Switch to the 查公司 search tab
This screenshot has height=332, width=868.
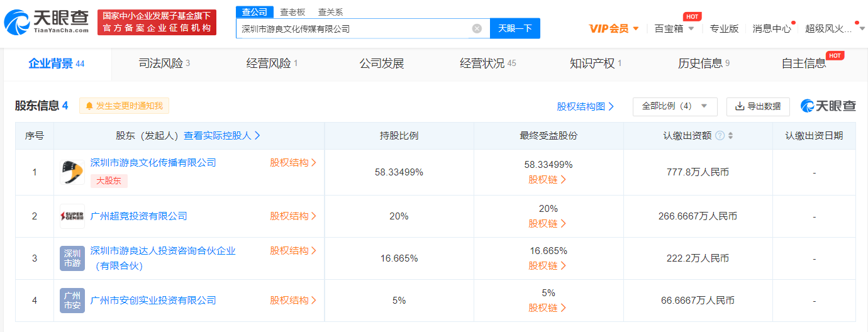point(255,12)
